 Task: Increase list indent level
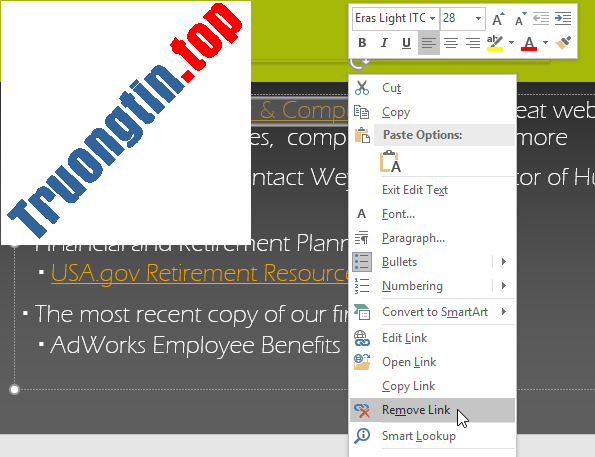(x=563, y=18)
